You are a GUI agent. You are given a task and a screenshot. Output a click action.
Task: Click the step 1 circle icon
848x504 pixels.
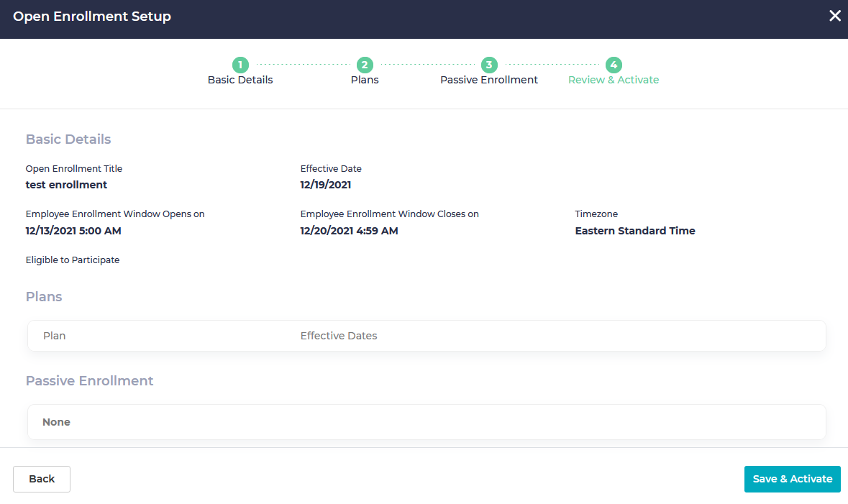point(240,65)
